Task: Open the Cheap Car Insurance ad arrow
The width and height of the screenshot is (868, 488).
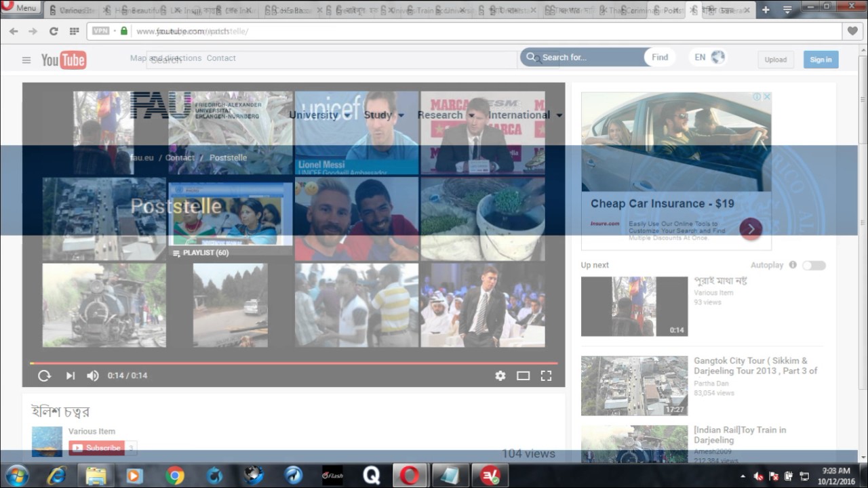Action: (751, 229)
